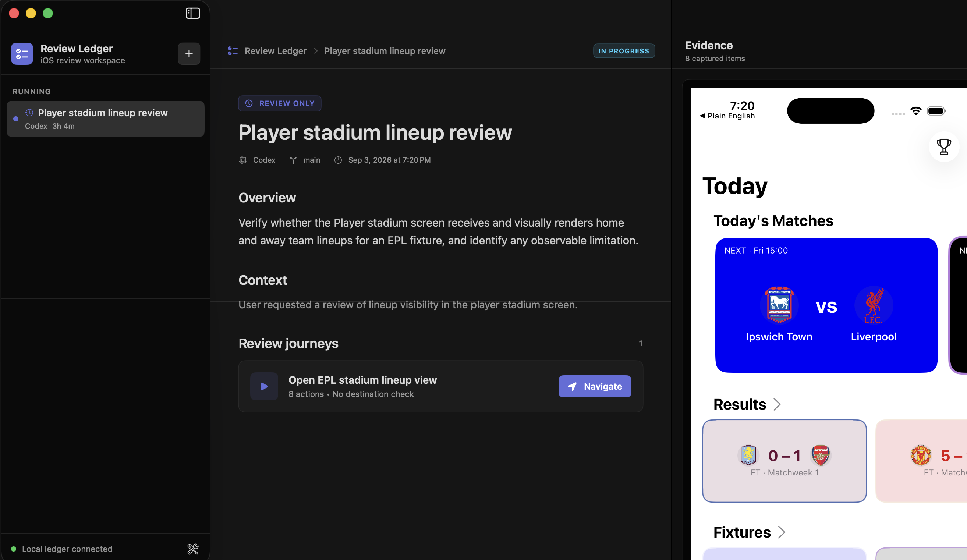967x560 pixels.
Task: Click the green Local ledger connected dot
Action: pos(14,549)
